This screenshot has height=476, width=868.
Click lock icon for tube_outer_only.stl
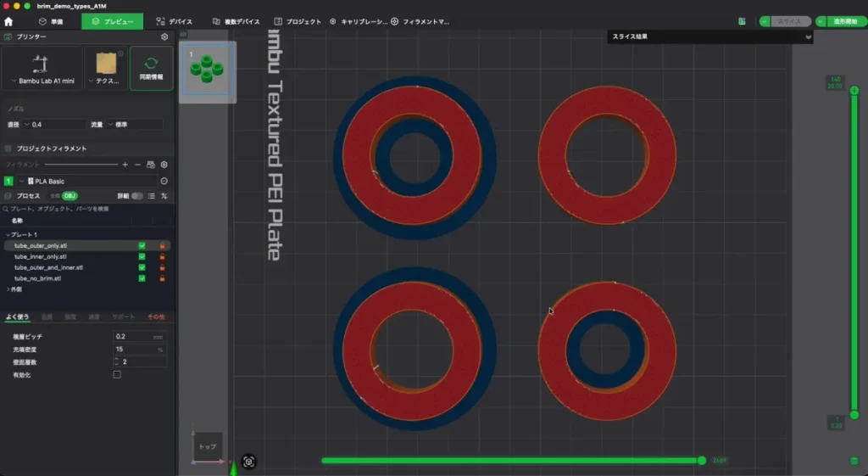coord(162,245)
